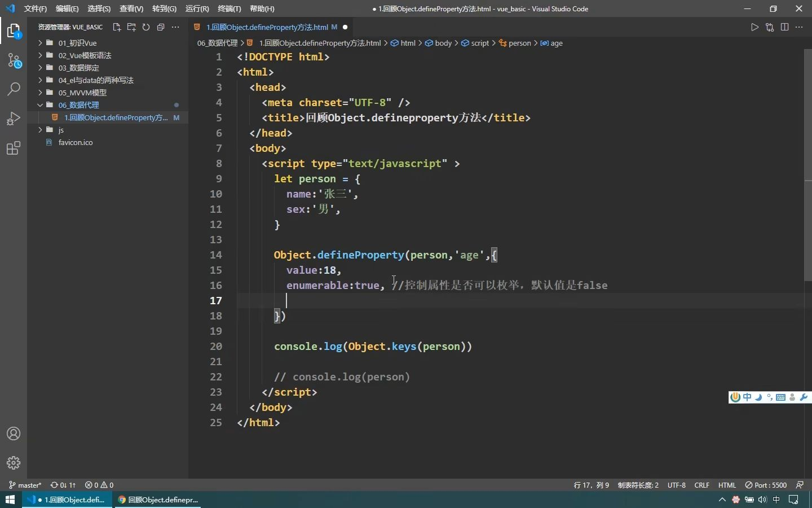Open the IME keyboard icon in floating toolbar

(780, 397)
